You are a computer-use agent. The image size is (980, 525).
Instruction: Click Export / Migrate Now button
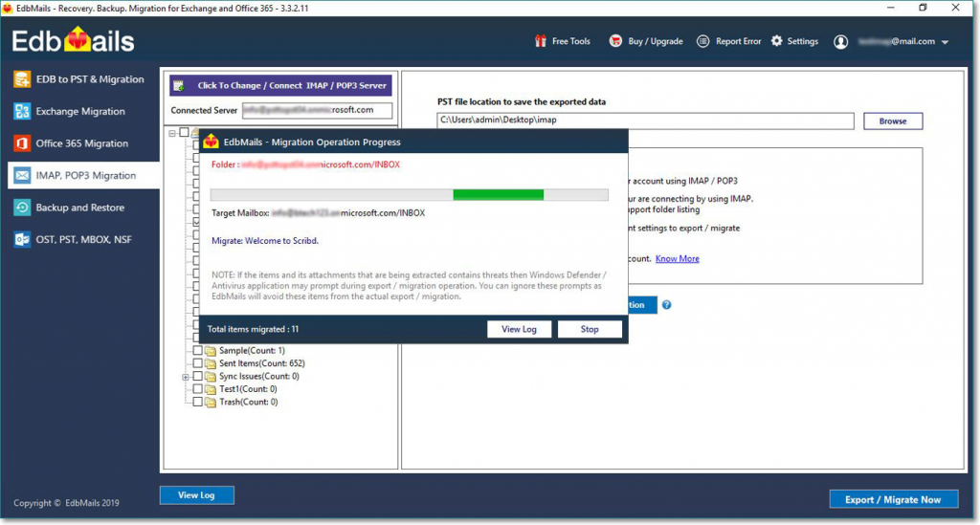click(893, 499)
